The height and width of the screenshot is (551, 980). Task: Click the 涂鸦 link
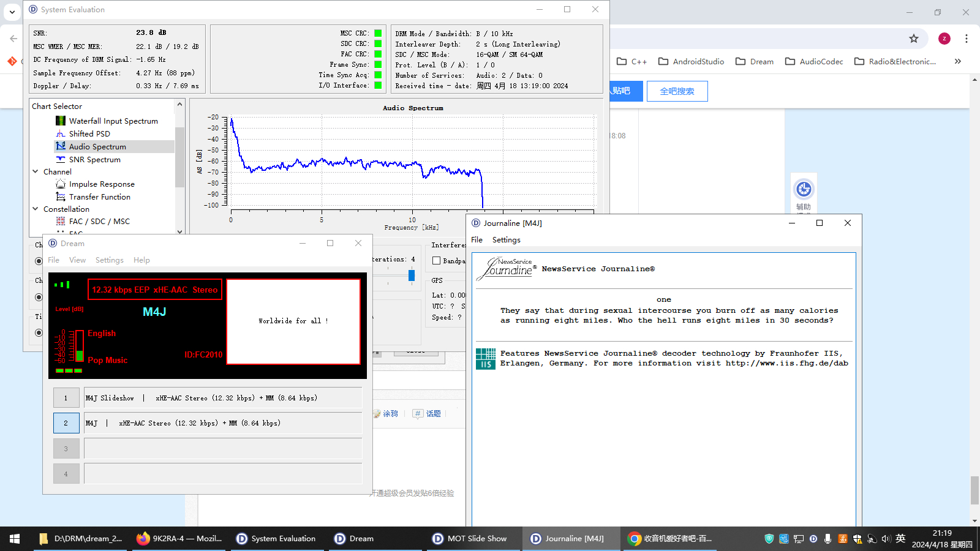click(x=386, y=414)
